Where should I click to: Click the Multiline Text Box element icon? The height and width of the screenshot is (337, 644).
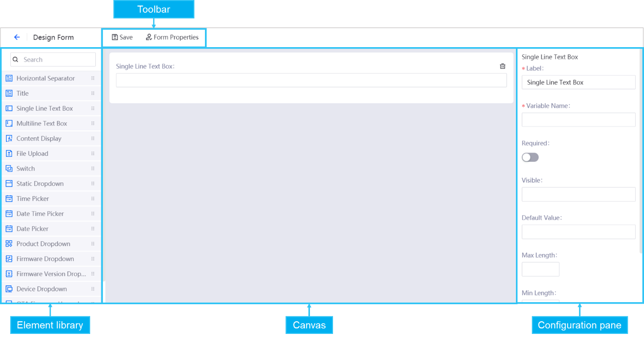pos(9,123)
